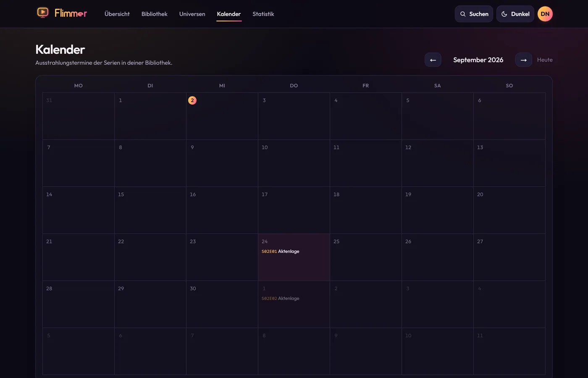The width and height of the screenshot is (588, 378).
Task: Select calendar day 30
Action: point(222,304)
